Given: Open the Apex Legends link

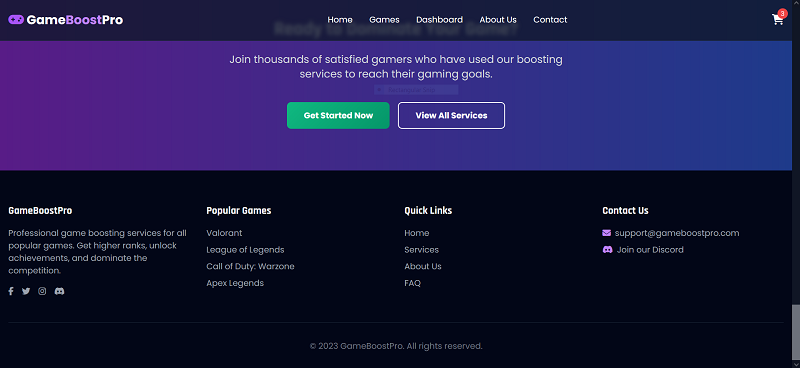Looking at the screenshot, I should (235, 283).
